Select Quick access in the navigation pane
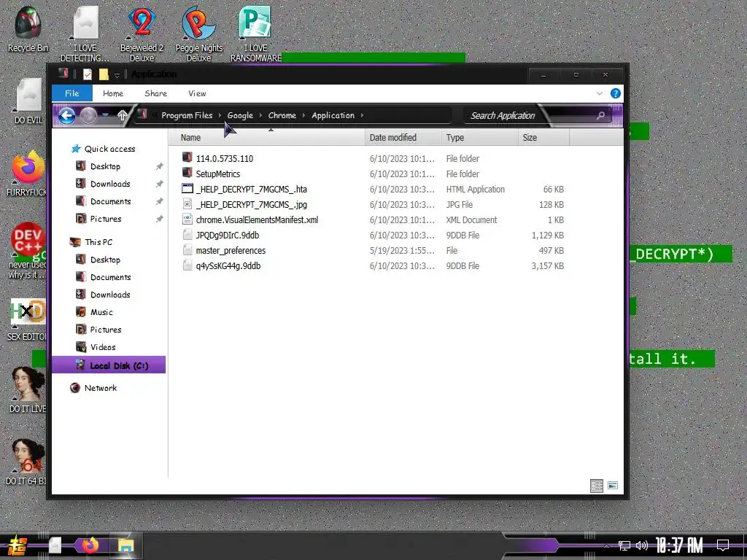Viewport: 747px width, 560px height. [x=104, y=149]
